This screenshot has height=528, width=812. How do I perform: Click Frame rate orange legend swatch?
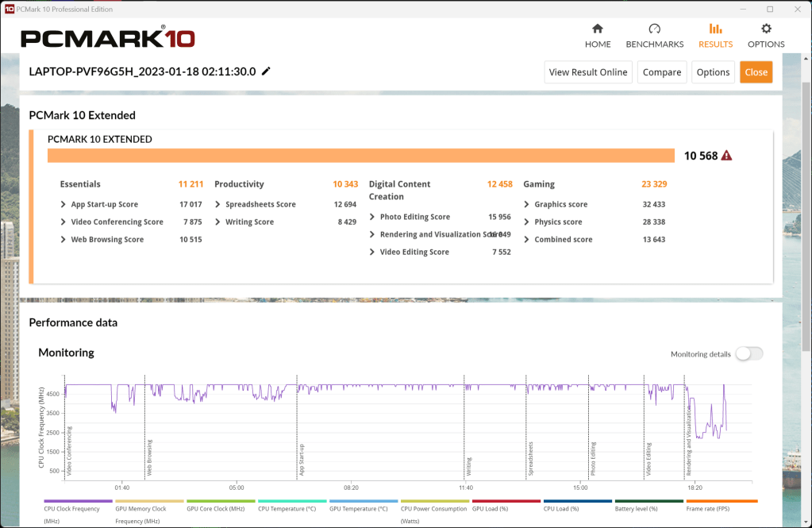[722, 502]
